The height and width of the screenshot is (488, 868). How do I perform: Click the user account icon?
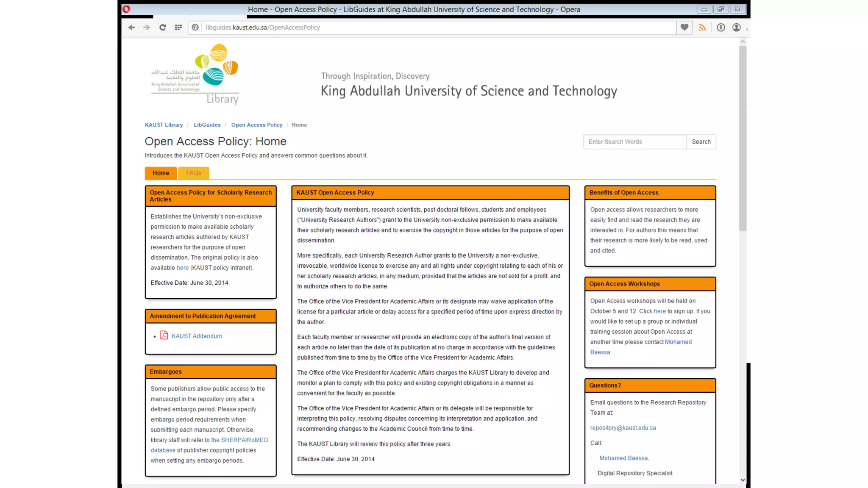tap(737, 28)
